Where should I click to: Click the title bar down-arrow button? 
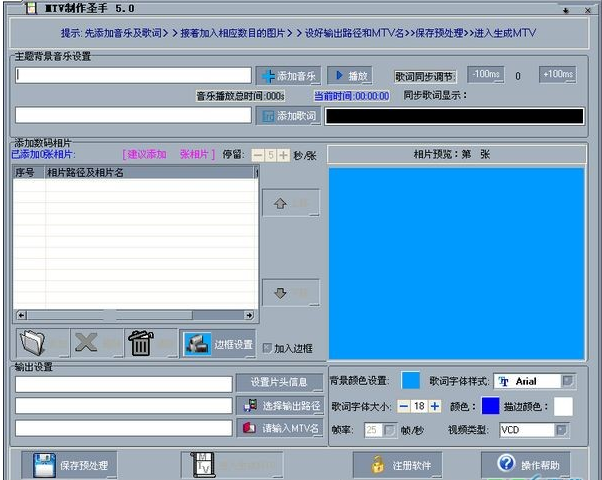click(566, 10)
